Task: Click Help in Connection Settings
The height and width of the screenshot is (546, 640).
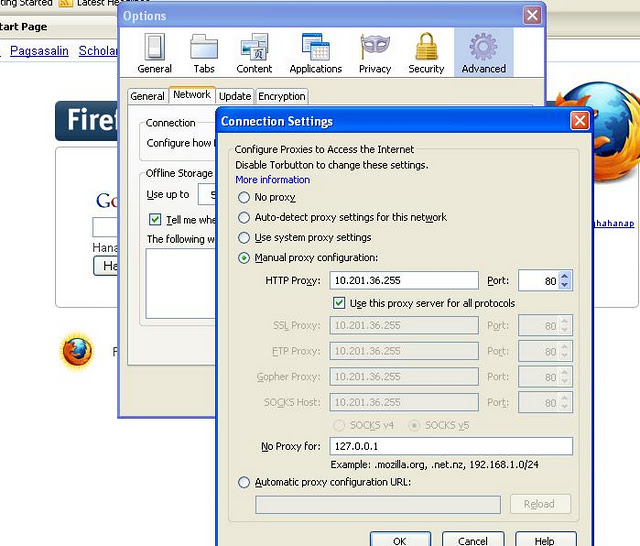Action: [x=545, y=540]
